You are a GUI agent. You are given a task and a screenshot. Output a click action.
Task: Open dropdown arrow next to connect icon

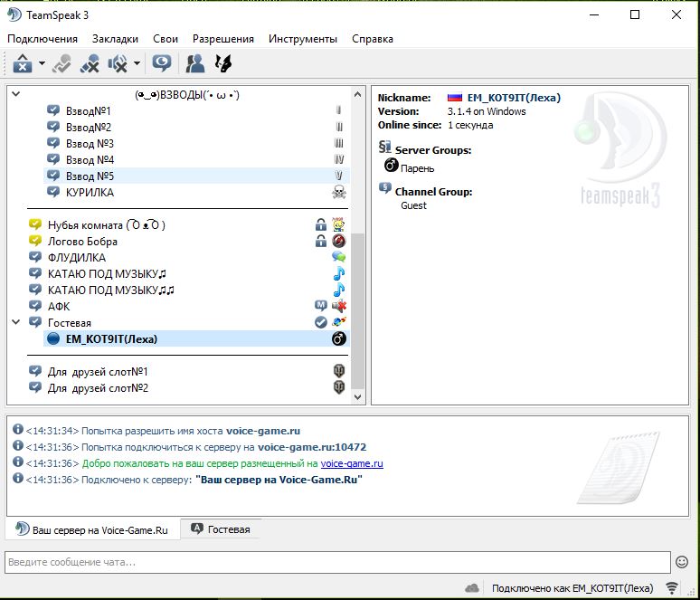42,63
